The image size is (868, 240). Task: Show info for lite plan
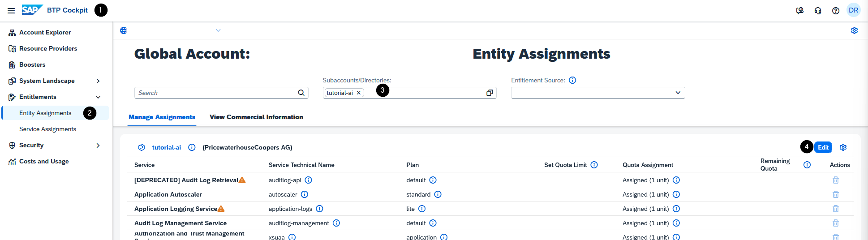pos(422,209)
